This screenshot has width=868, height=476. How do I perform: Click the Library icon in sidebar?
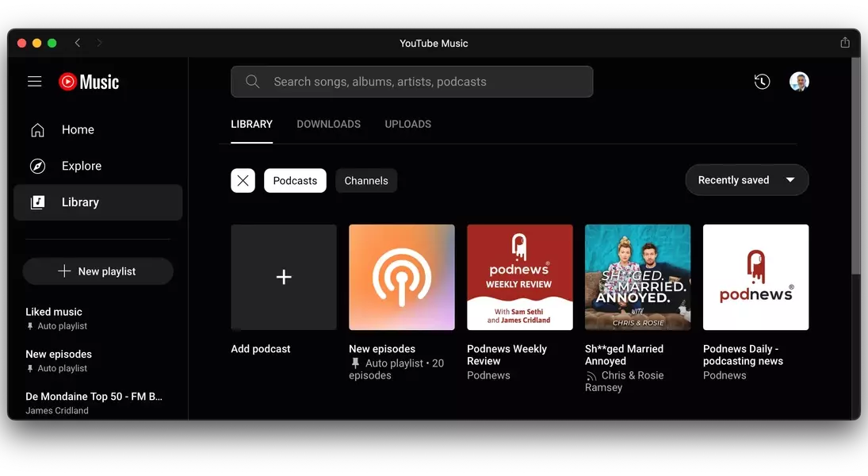[37, 202]
